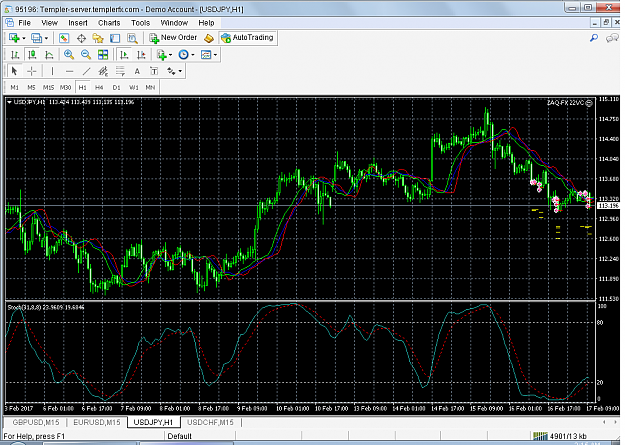Switch to candlestick chart display

(32, 55)
